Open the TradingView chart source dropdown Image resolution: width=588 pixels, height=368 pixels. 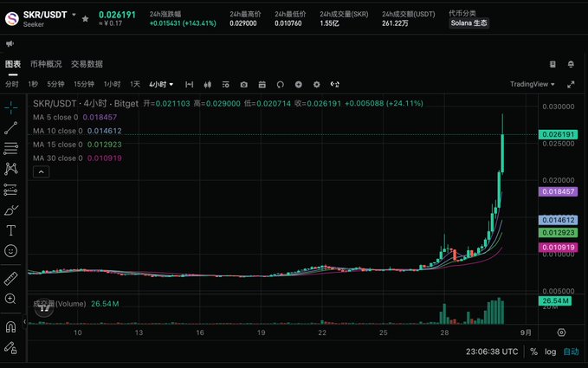coord(532,84)
